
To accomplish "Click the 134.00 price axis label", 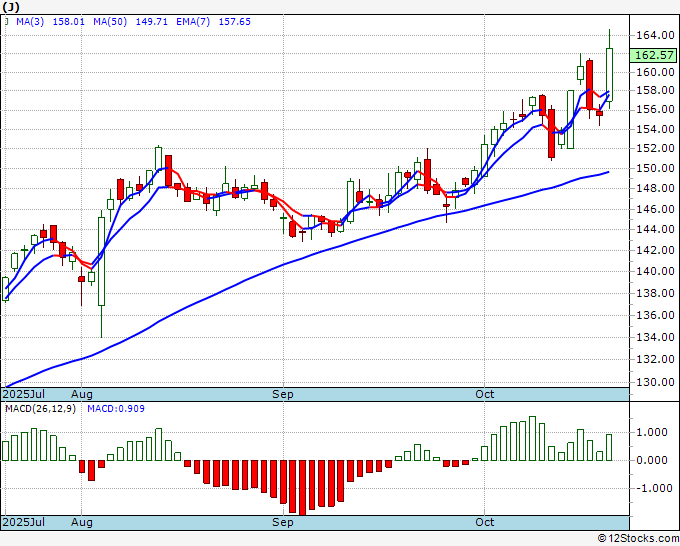I will [x=655, y=337].
